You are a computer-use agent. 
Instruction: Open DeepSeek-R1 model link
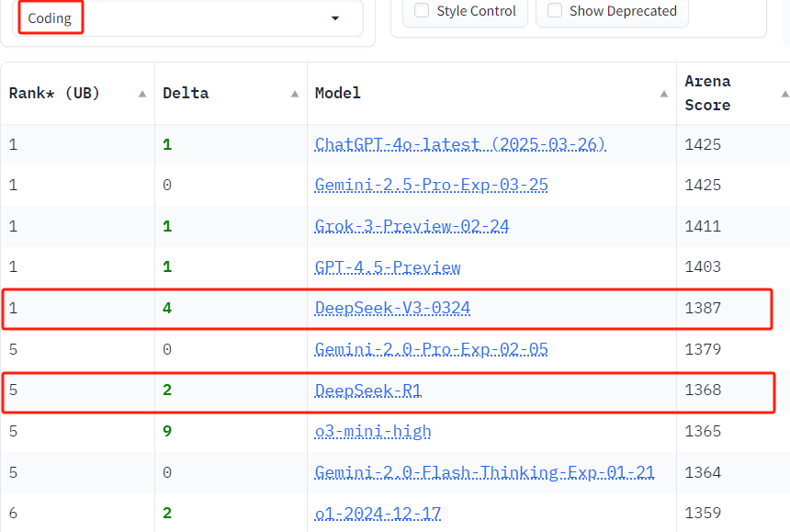tap(367, 391)
